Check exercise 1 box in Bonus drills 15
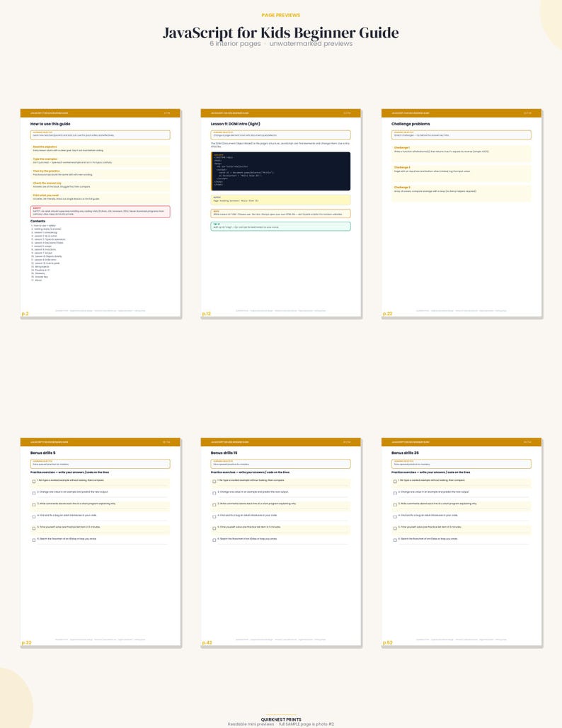This screenshot has width=562, height=728. [214, 482]
